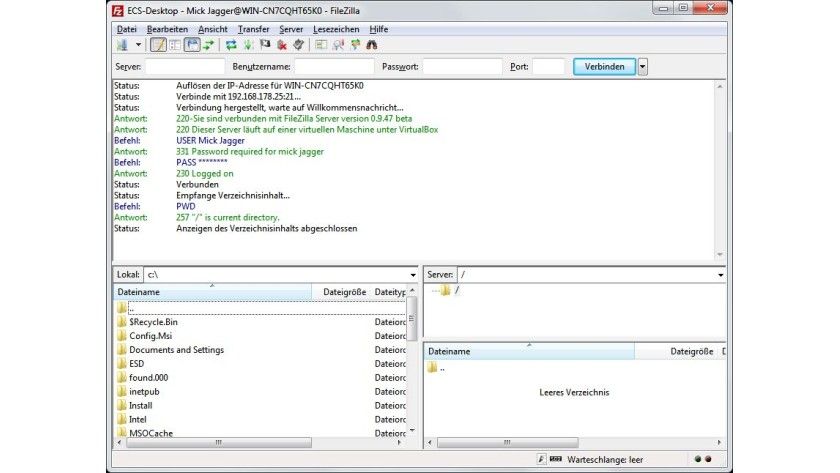Sort local list by Dateiname header
The width and height of the screenshot is (840, 473).
[x=213, y=292]
